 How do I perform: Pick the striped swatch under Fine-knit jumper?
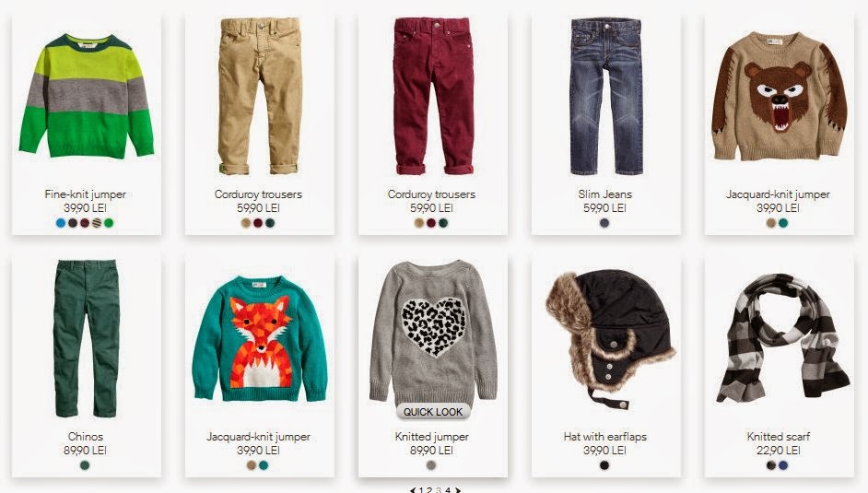pos(97,223)
